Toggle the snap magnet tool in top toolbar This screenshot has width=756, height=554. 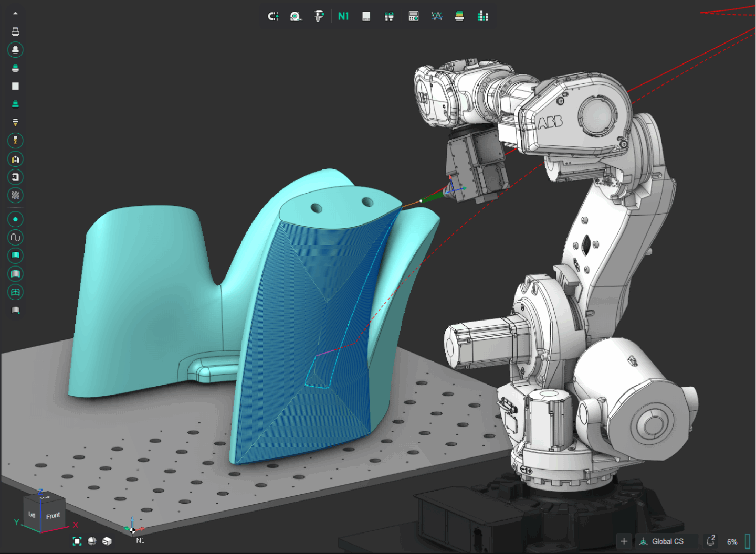(x=274, y=16)
